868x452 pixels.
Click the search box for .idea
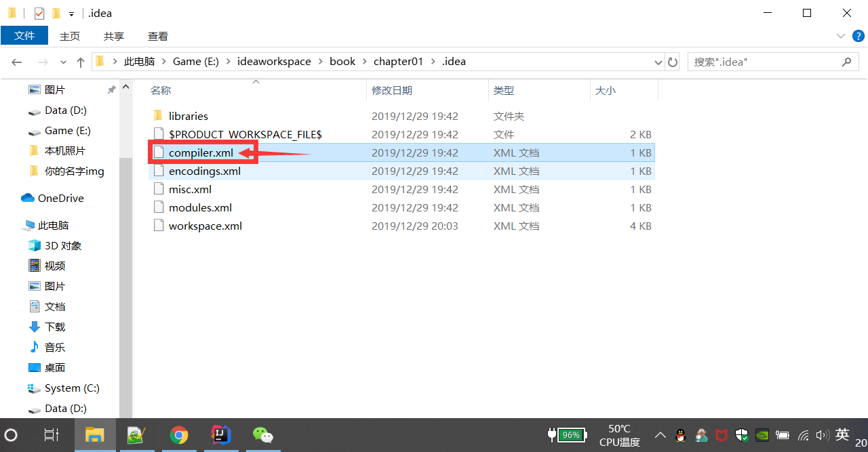(x=759, y=62)
